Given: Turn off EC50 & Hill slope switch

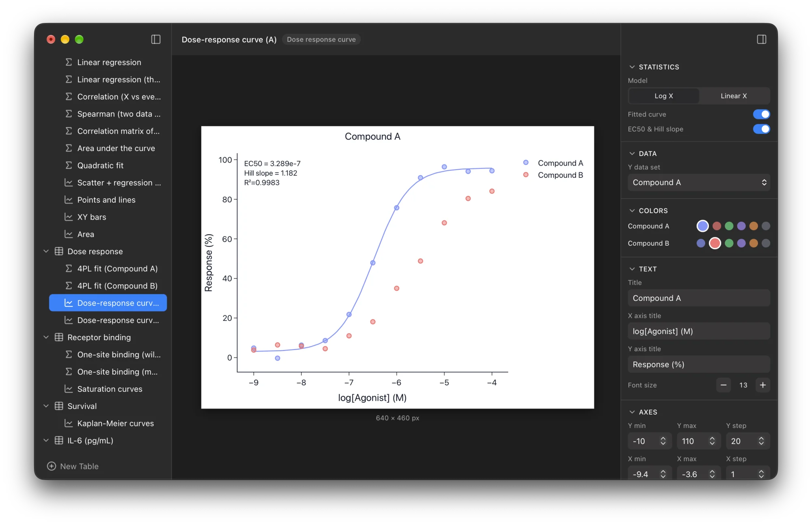Looking at the screenshot, I should coord(761,129).
